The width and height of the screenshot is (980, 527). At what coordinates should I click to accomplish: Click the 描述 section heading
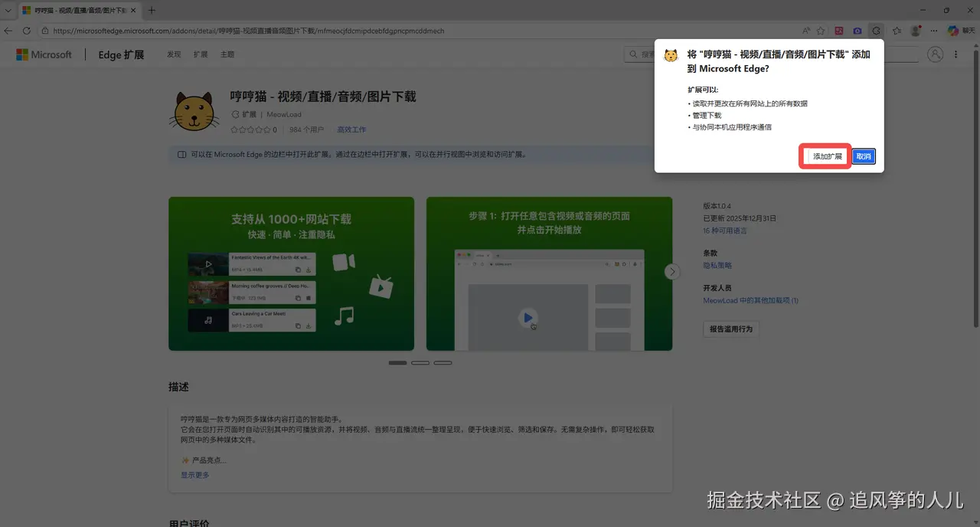click(x=178, y=387)
